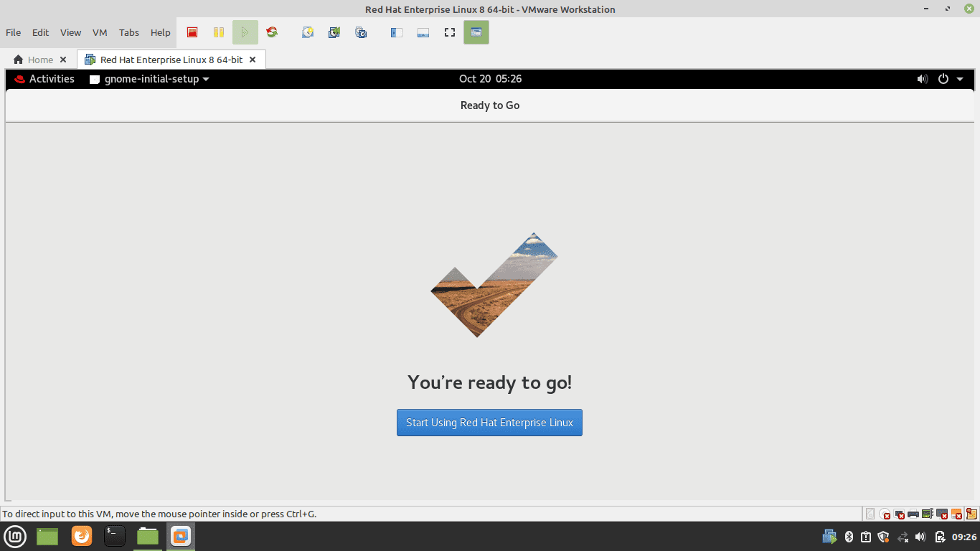Click the Bluetooth tray icon

click(848, 537)
